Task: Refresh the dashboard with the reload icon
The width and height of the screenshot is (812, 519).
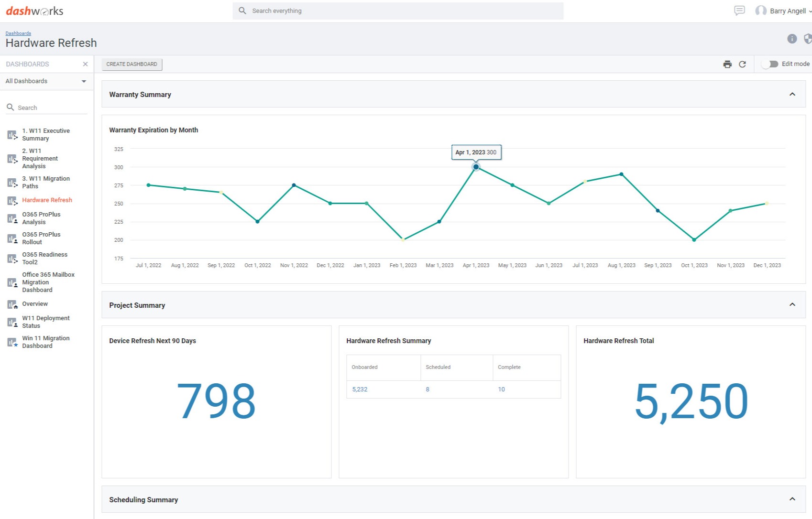Action: point(743,64)
